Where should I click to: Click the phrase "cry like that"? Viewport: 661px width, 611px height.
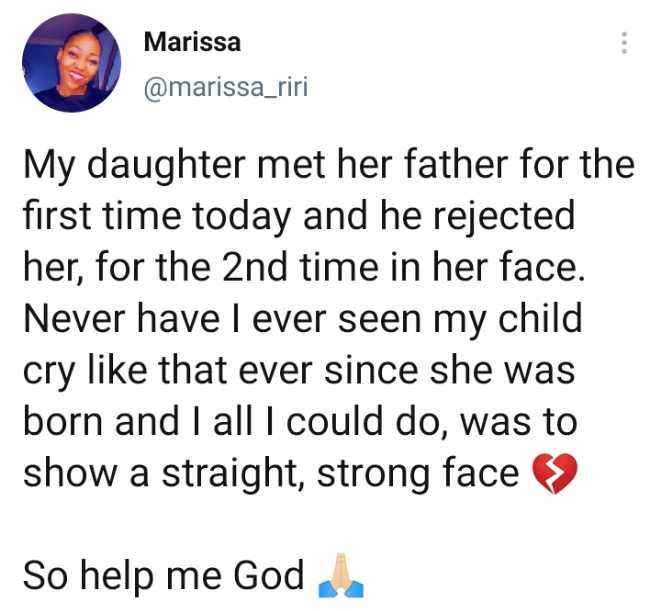(x=128, y=372)
